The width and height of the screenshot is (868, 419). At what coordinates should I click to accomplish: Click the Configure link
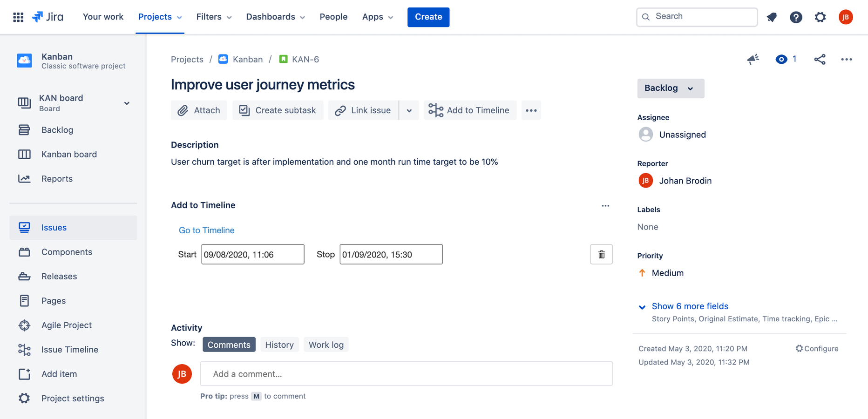point(817,349)
